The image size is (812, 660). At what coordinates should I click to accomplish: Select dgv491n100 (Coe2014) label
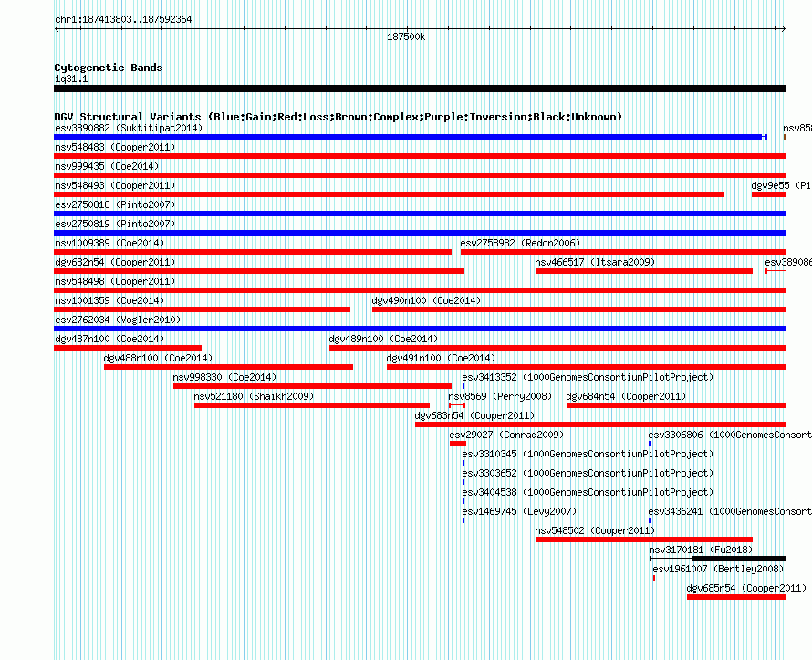pyautogui.click(x=441, y=358)
